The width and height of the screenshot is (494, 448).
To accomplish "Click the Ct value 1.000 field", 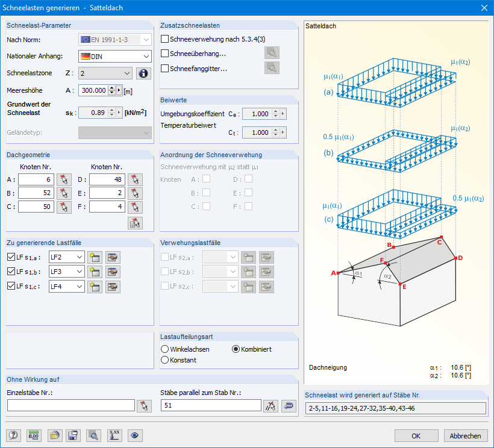I will coord(257,132).
